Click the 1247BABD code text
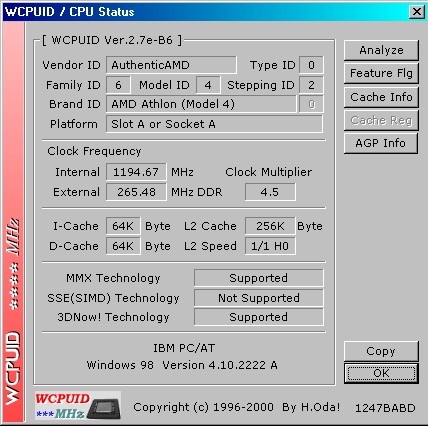 coord(385,408)
